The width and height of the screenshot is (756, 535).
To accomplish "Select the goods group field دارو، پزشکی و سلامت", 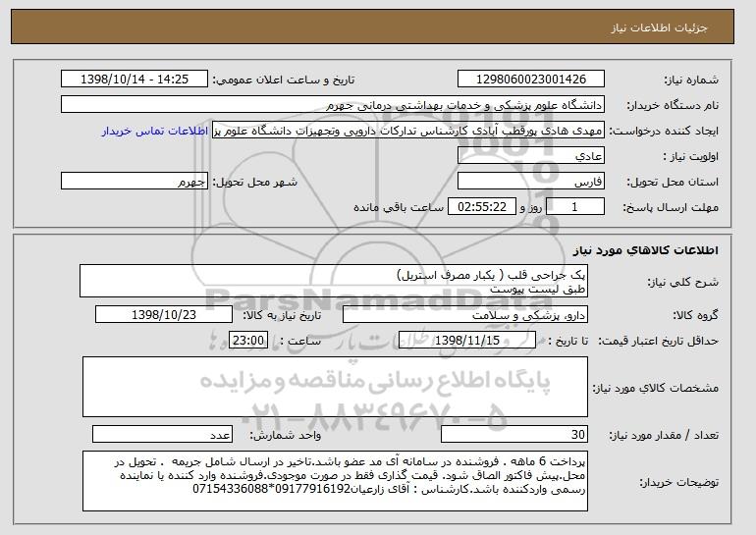I will [x=465, y=315].
